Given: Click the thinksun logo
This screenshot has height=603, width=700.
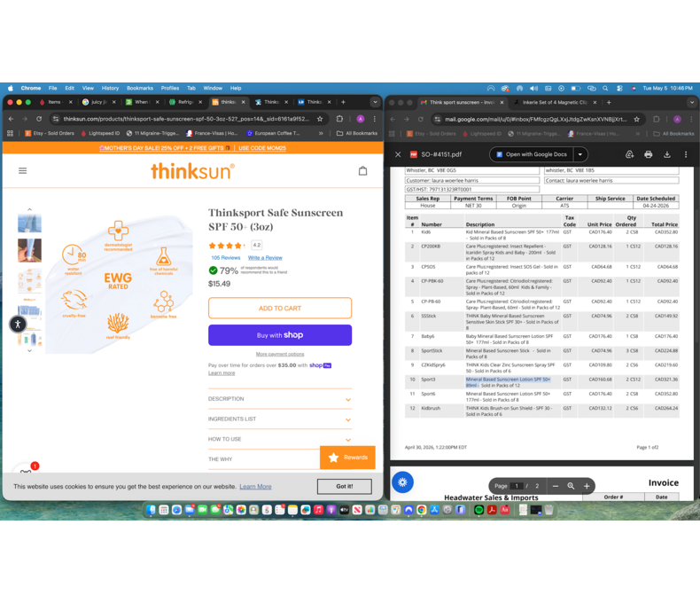Looking at the screenshot, I should pos(192,171).
